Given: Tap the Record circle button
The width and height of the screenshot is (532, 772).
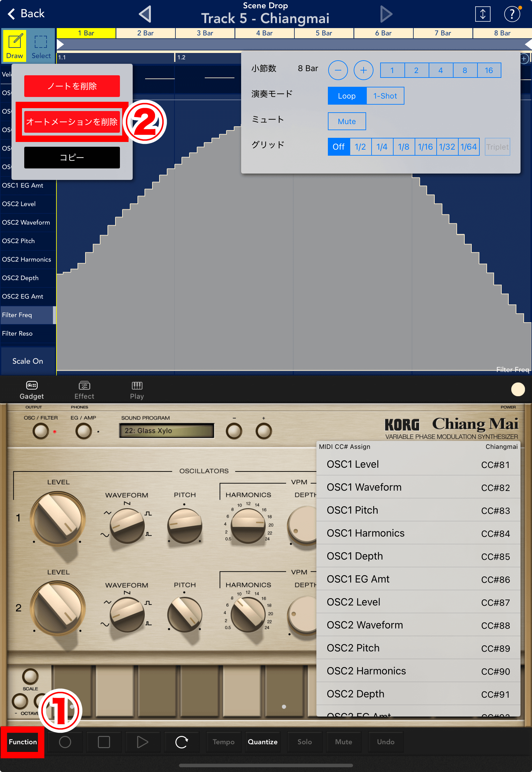Looking at the screenshot, I should coord(65,742).
